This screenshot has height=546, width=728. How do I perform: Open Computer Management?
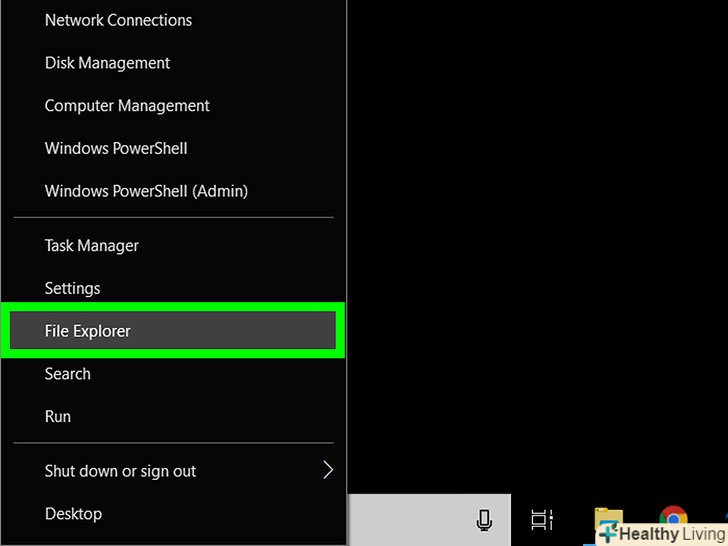tap(173, 105)
